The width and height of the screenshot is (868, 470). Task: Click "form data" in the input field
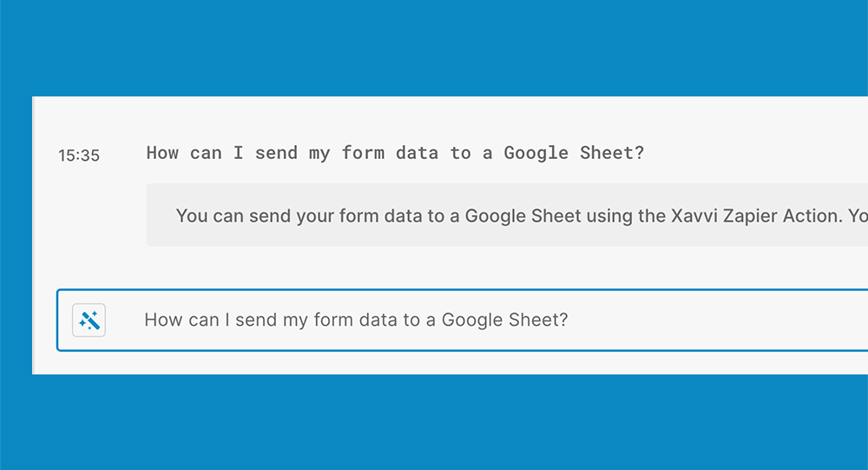356,320
